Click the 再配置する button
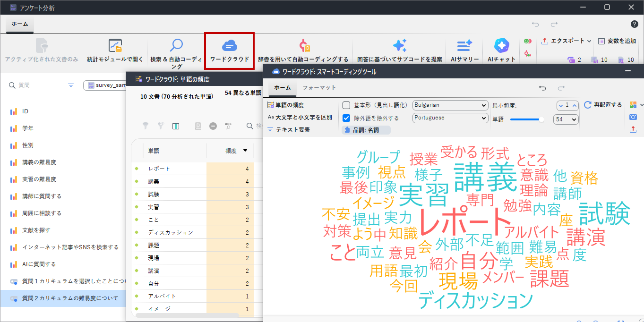 603,105
